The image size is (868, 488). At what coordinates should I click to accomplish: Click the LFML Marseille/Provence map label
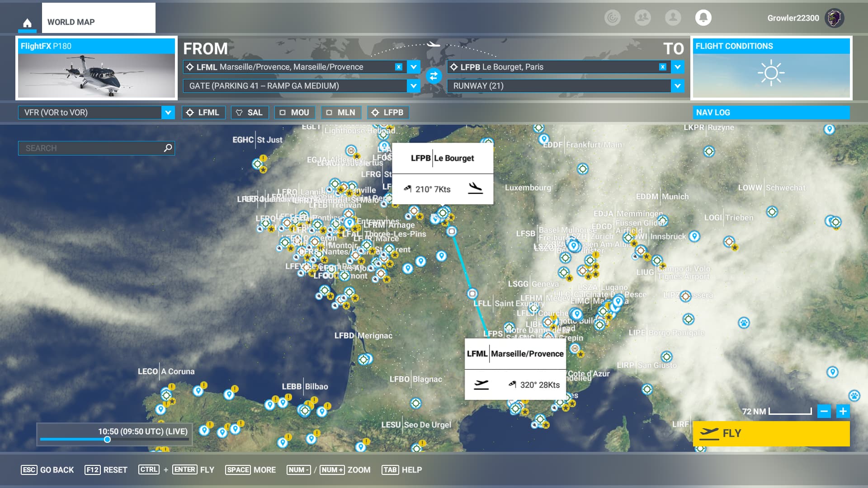click(515, 354)
